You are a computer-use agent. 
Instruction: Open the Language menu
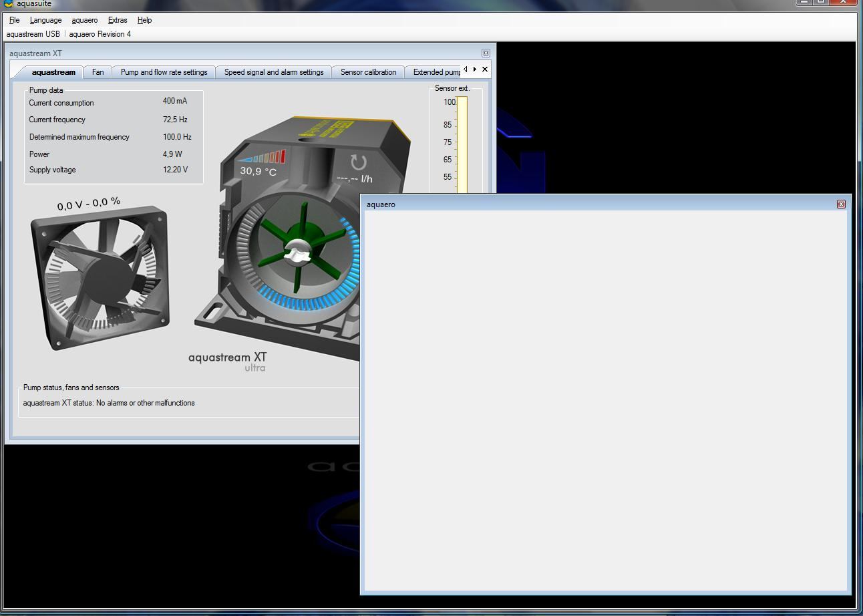[x=45, y=20]
